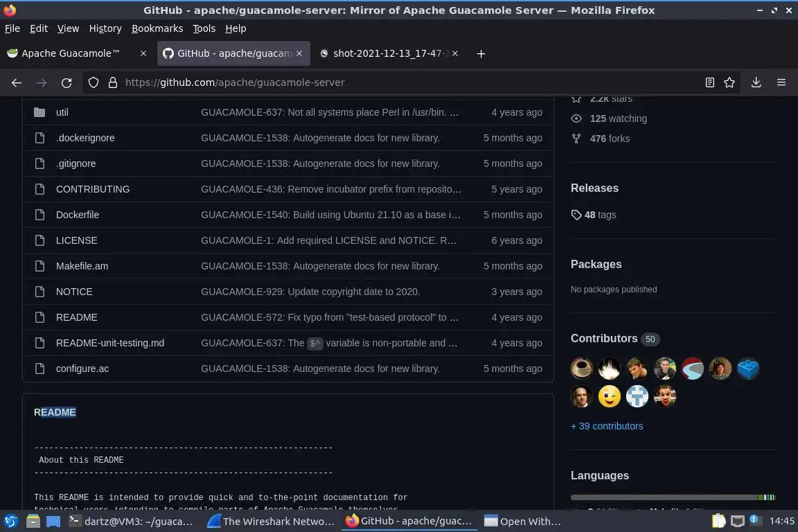
Task: Open the tracking protection shield icon
Action: [93, 82]
